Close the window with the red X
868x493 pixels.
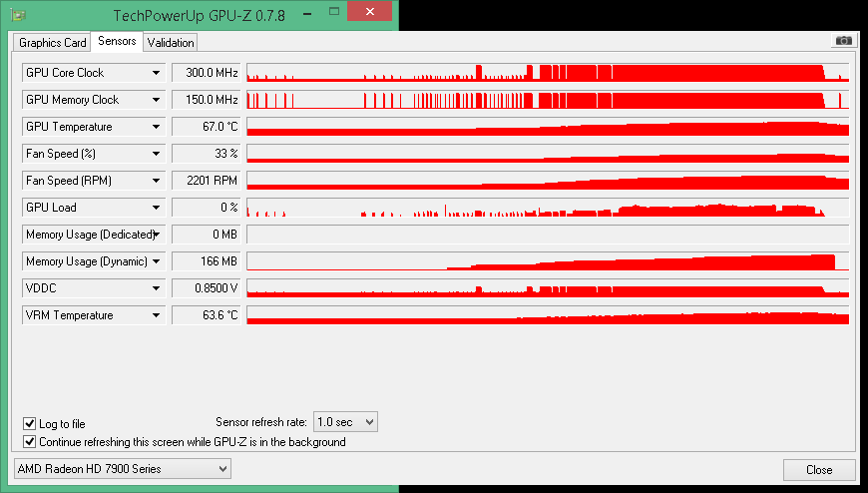coord(370,11)
